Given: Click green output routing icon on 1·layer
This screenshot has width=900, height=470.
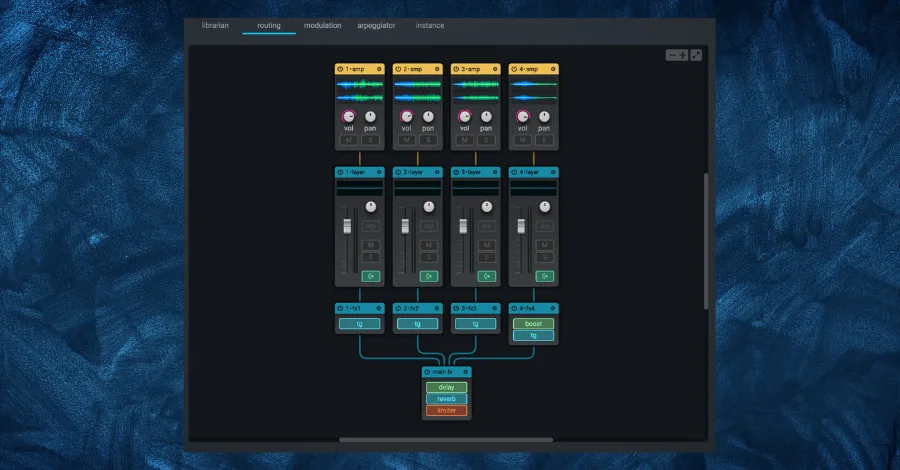Looking at the screenshot, I should pos(371,277).
